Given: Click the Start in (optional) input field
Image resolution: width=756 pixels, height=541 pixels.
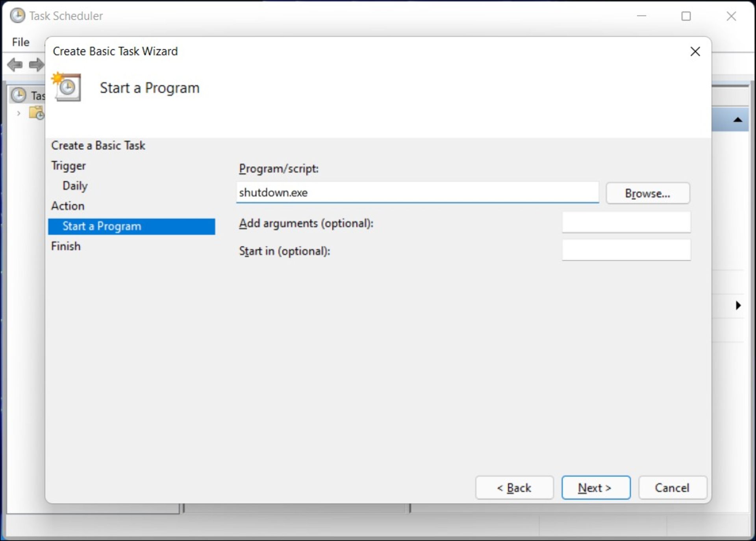Looking at the screenshot, I should (x=626, y=250).
